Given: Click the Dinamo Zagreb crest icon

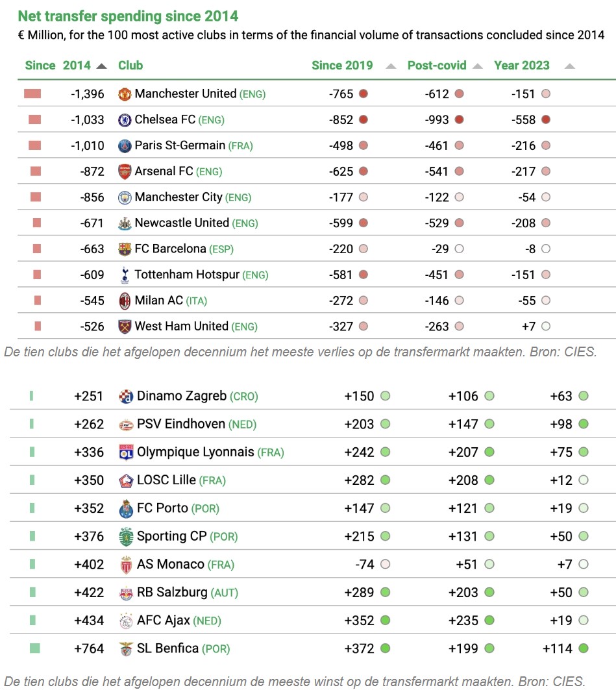Looking at the screenshot, I should (x=126, y=397).
